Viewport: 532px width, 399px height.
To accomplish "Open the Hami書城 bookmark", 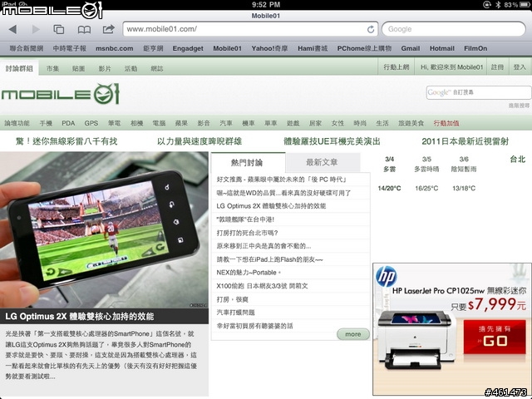I will click(313, 48).
